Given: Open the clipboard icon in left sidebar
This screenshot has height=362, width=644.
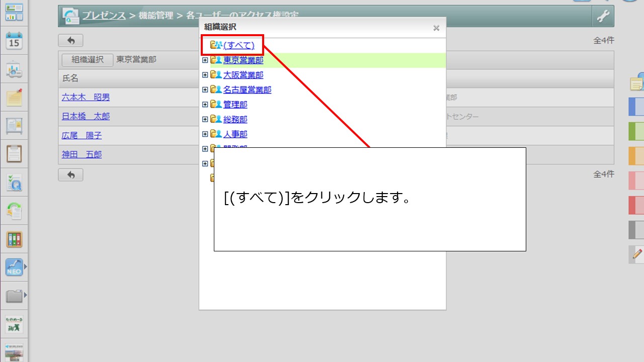Looking at the screenshot, I should pyautogui.click(x=14, y=153).
